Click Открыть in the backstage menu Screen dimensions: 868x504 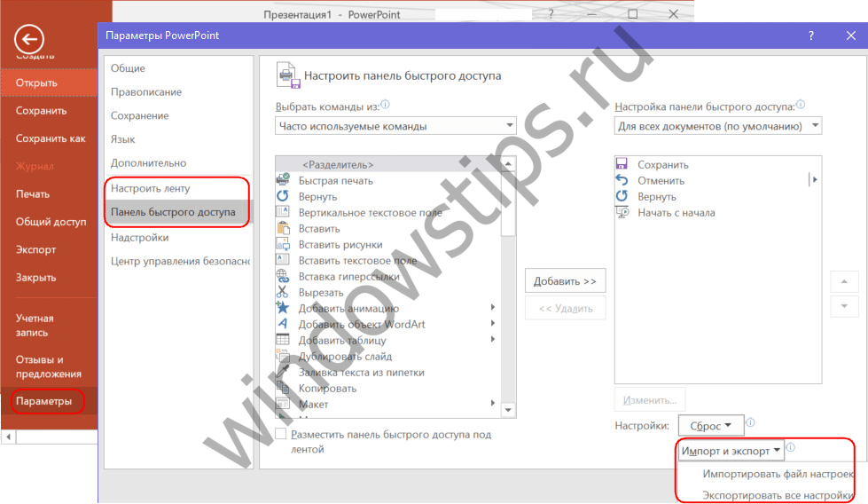coord(50,83)
